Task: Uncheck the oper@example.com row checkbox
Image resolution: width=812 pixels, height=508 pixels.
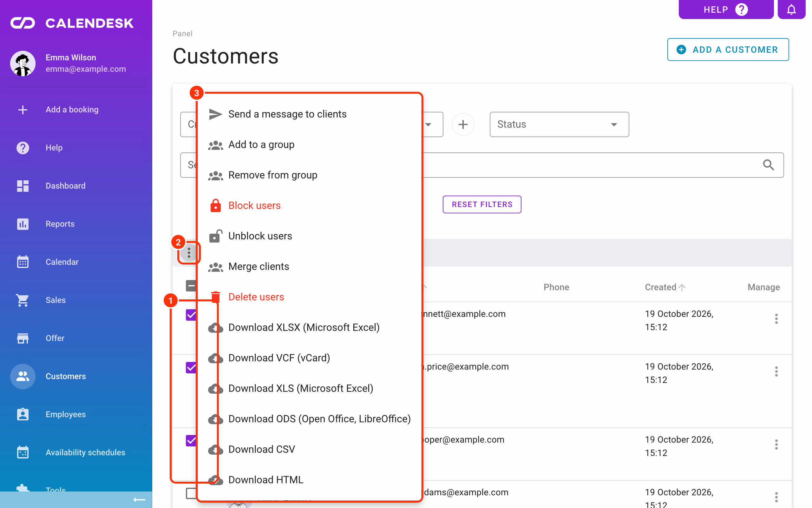Action: click(x=191, y=441)
